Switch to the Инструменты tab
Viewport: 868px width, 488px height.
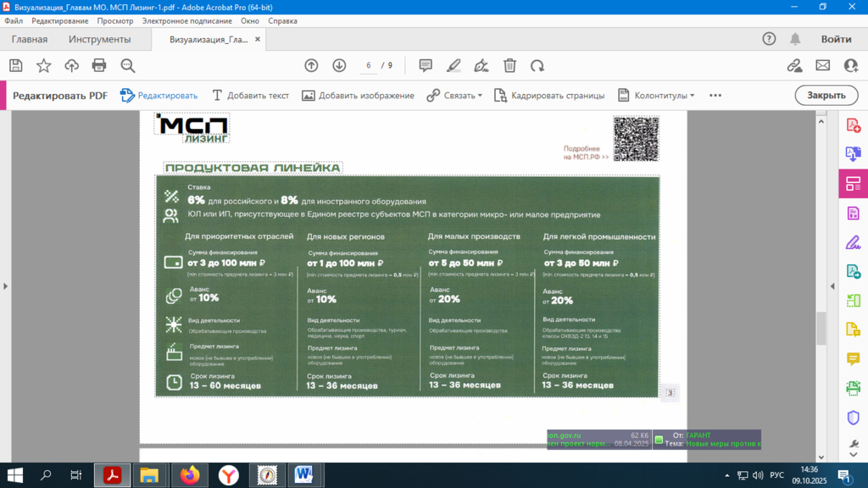(100, 39)
